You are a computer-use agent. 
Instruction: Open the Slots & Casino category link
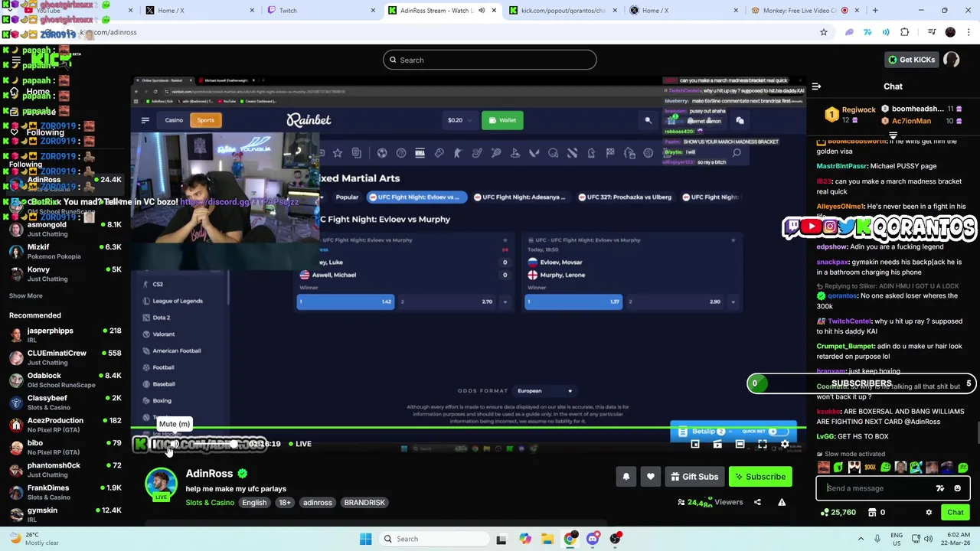pos(210,503)
